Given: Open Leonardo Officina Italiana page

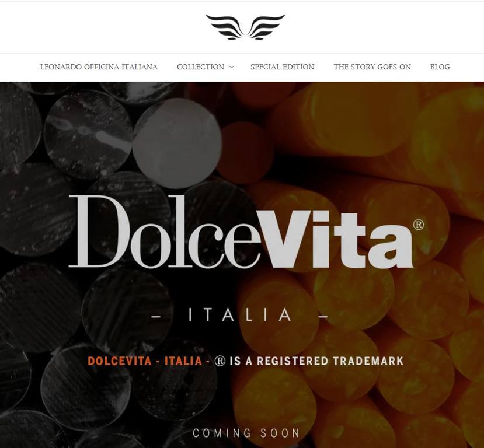Looking at the screenshot, I should (x=99, y=67).
